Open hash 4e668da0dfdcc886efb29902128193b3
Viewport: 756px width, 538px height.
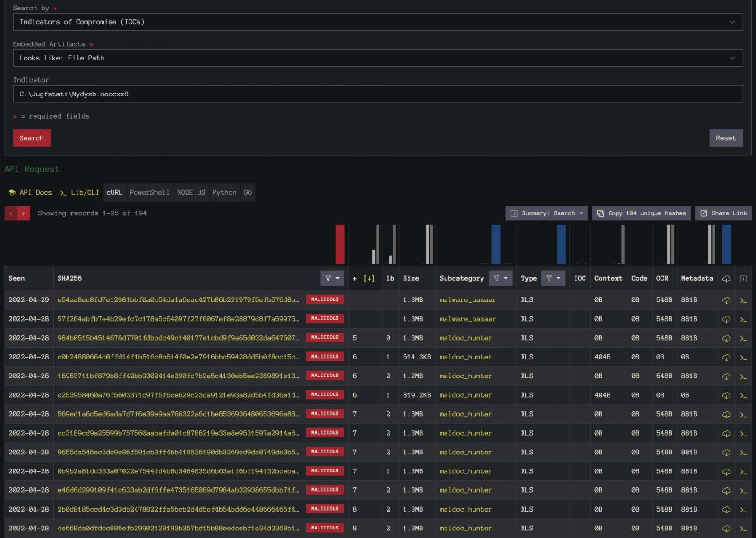[178, 528]
